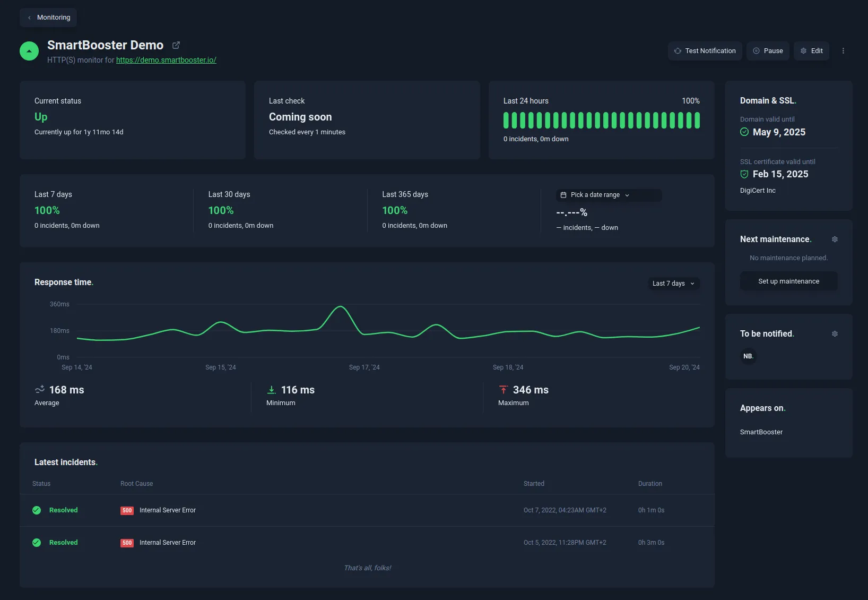
Task: Click the resolved checkmark on the Oct 5 incident
Action: 36,542
